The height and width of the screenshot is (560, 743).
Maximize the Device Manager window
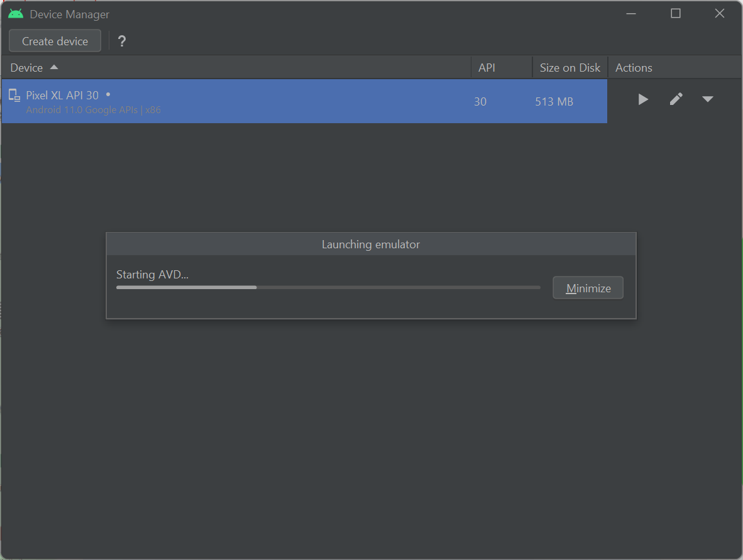pyautogui.click(x=676, y=14)
